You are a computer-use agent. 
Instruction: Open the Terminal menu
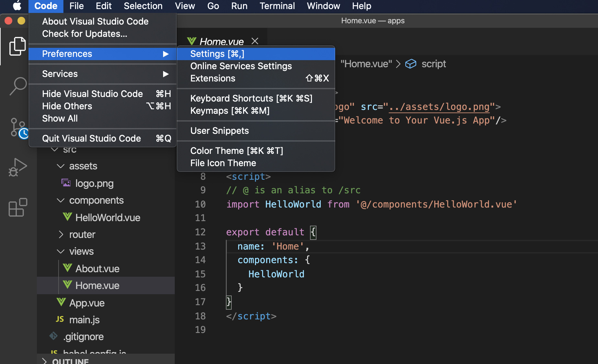[277, 6]
